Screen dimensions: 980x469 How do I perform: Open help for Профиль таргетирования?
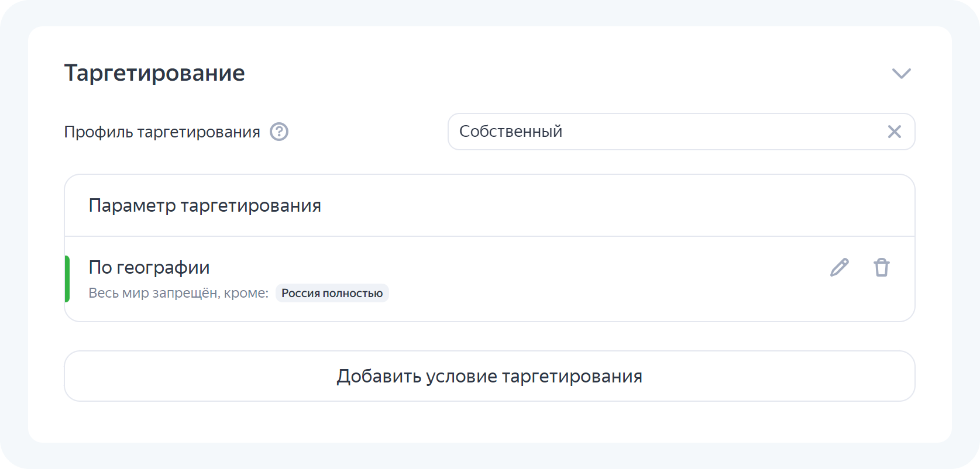(279, 132)
